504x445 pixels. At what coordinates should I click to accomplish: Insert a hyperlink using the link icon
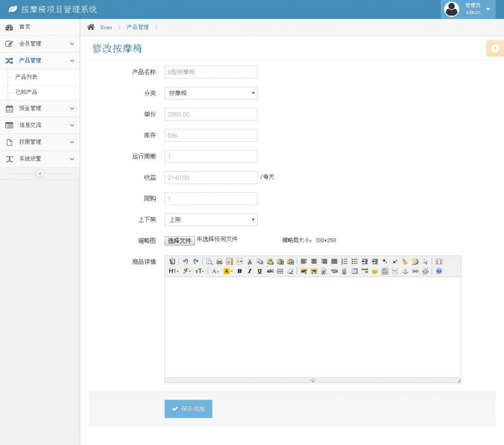[x=416, y=271]
